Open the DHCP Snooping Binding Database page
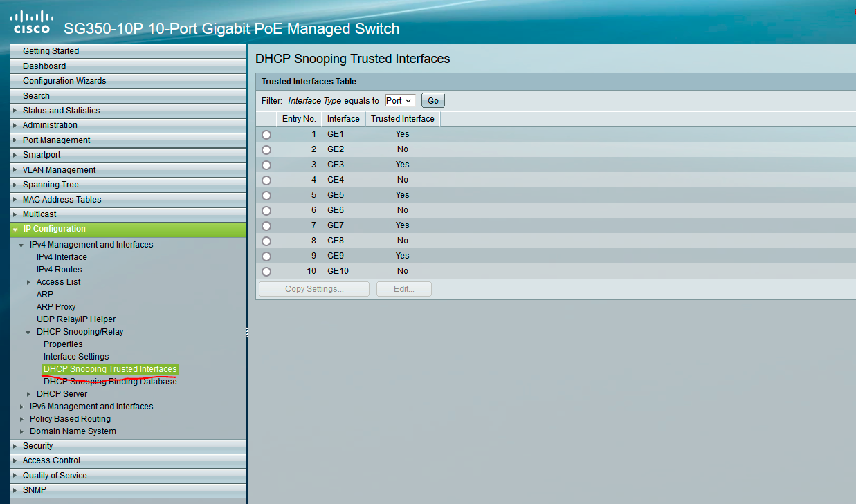The width and height of the screenshot is (856, 504). 109,381
